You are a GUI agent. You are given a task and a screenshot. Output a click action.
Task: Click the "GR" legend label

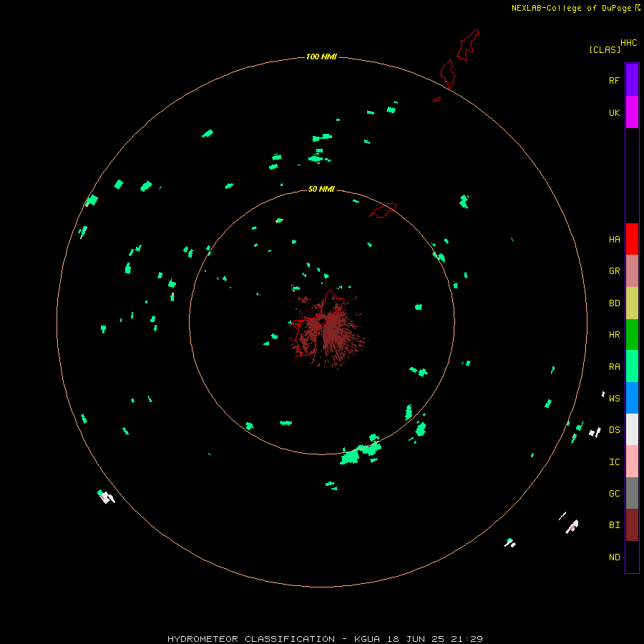tap(614, 271)
